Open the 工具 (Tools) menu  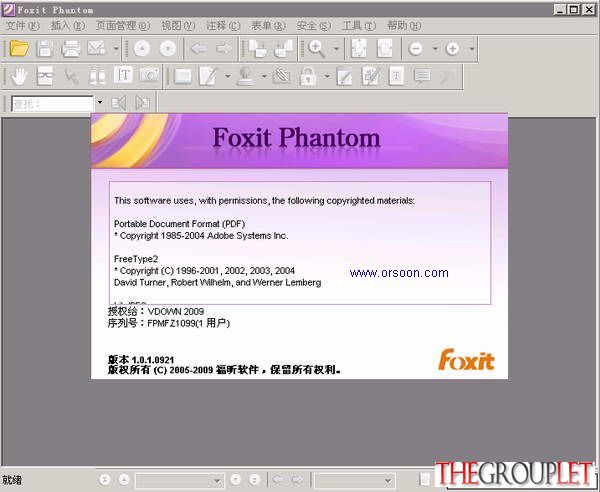359,26
